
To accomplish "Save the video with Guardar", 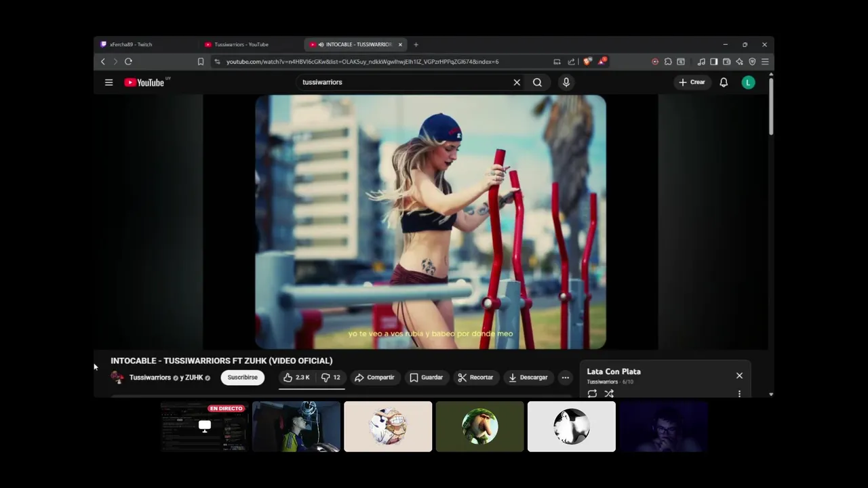I will 427,378.
